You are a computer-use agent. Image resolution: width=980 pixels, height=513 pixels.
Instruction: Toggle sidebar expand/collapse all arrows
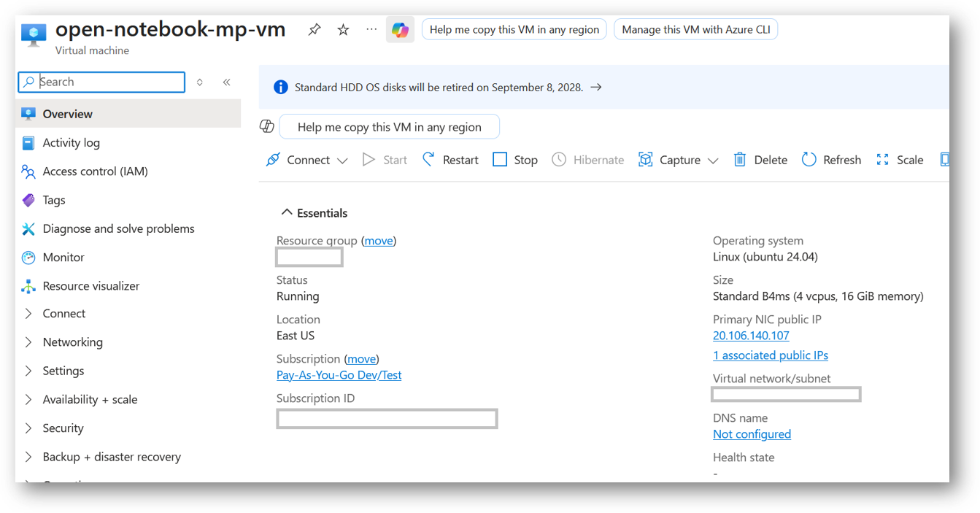200,82
